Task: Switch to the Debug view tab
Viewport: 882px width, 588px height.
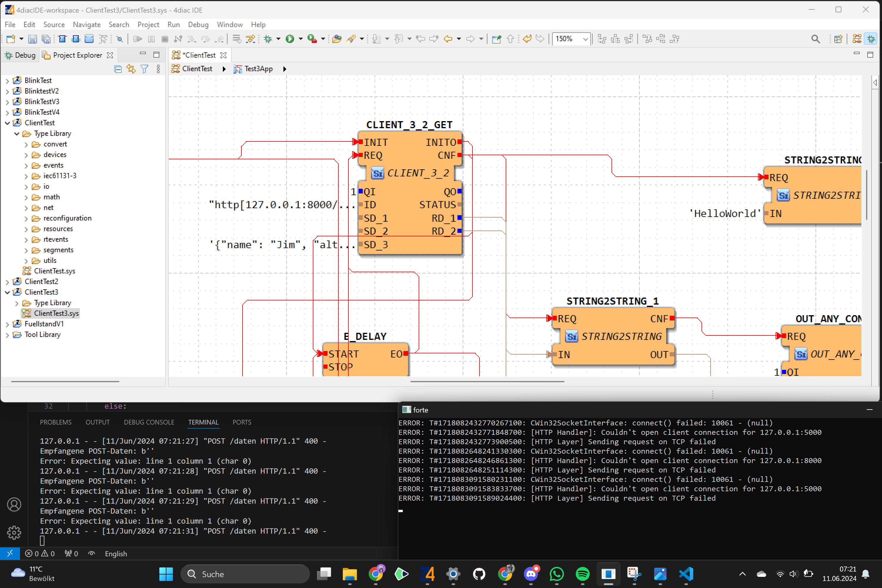Action: click(x=20, y=55)
